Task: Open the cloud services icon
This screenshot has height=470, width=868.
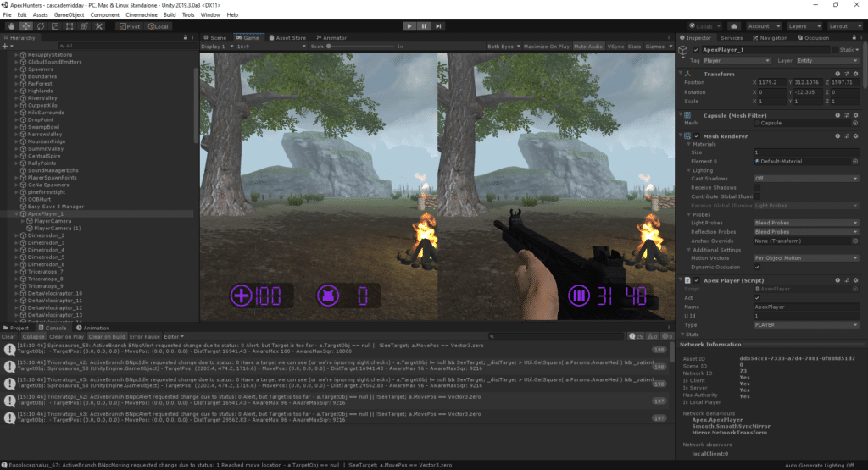Action: [x=734, y=26]
